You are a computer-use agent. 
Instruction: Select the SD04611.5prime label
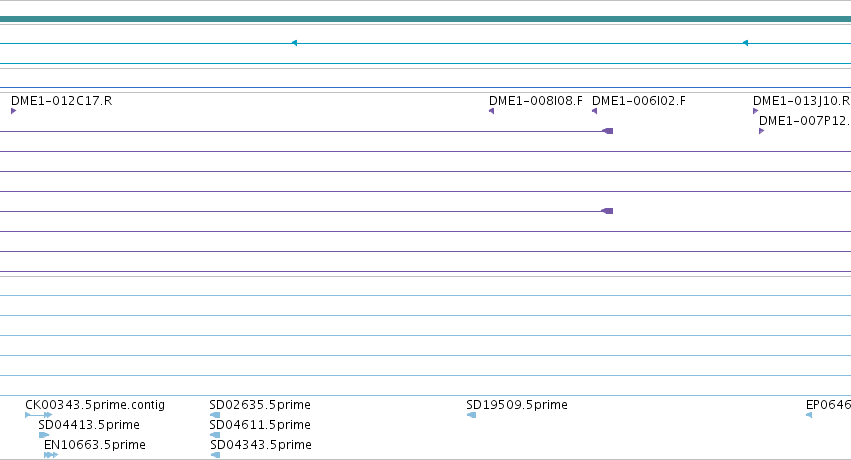pos(260,425)
